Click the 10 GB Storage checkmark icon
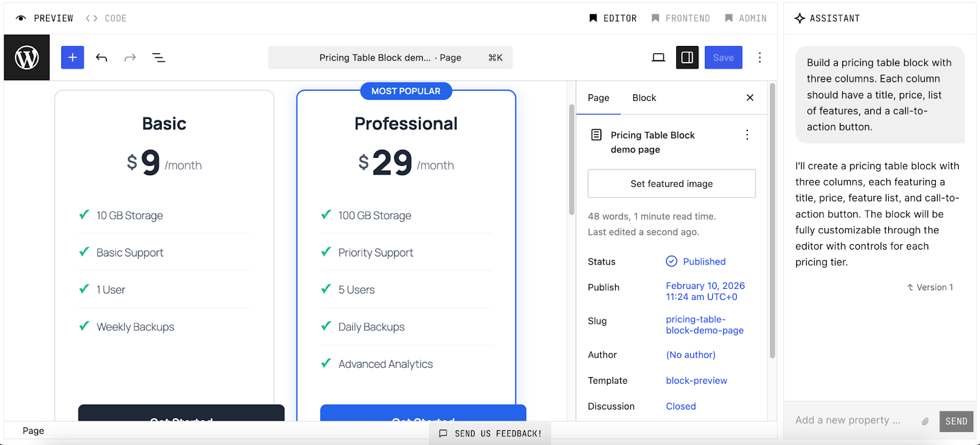This screenshot has width=980, height=445. [84, 214]
